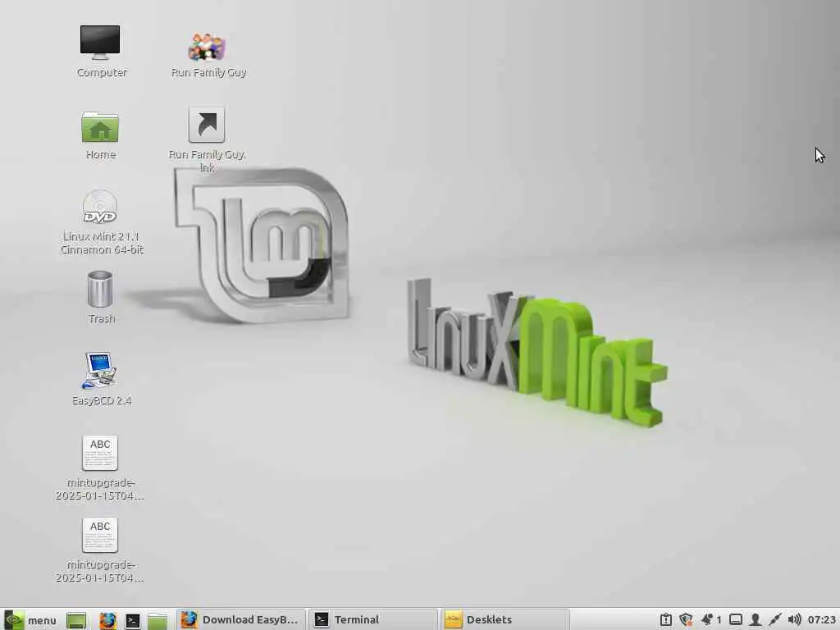Open the file manager panel launcher

click(x=157, y=620)
